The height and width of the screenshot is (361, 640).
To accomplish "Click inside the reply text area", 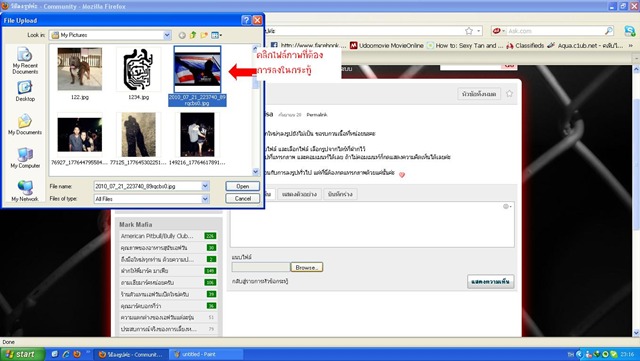I will click(372, 224).
